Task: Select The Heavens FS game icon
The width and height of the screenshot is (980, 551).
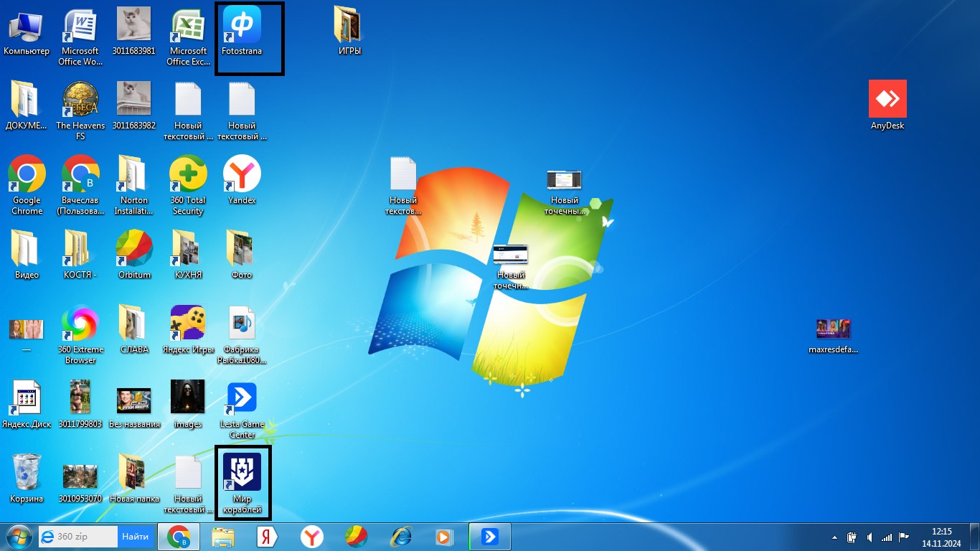Action: point(80,110)
